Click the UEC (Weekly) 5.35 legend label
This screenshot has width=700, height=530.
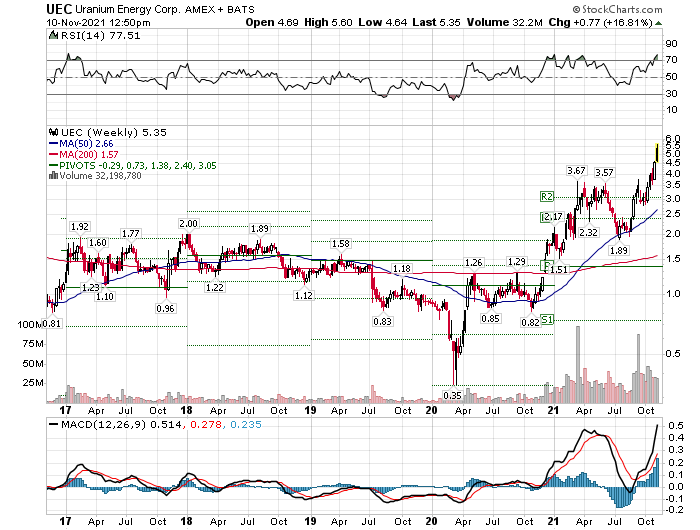click(x=113, y=133)
